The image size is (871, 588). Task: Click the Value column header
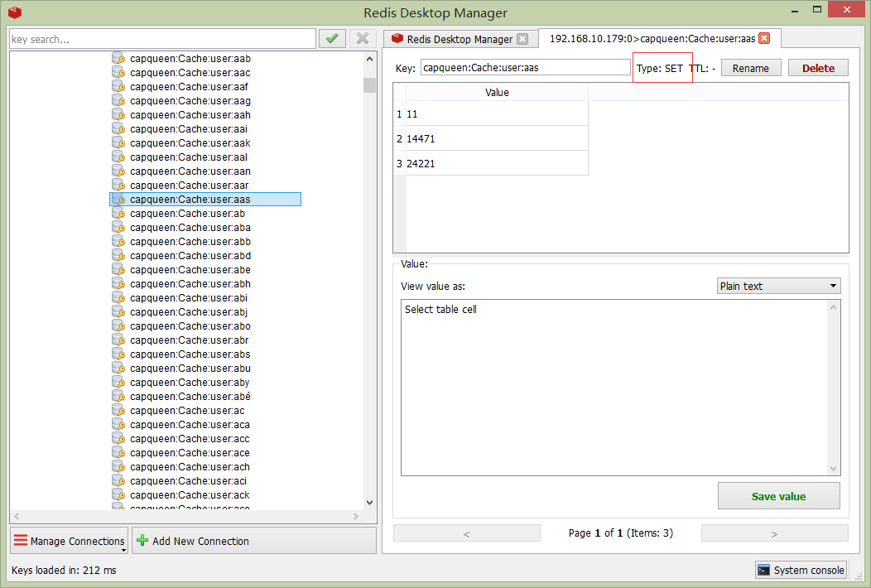[x=497, y=92]
